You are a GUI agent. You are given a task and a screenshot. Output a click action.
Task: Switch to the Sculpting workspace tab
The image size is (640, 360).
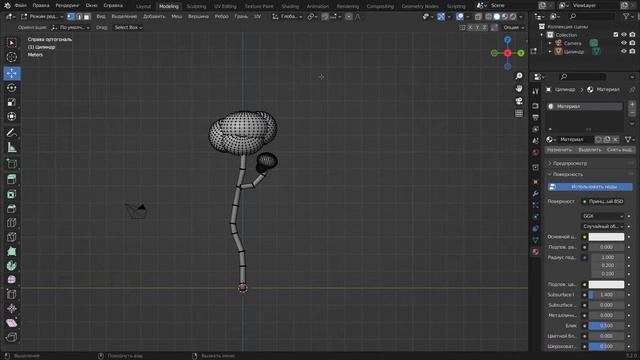click(196, 6)
